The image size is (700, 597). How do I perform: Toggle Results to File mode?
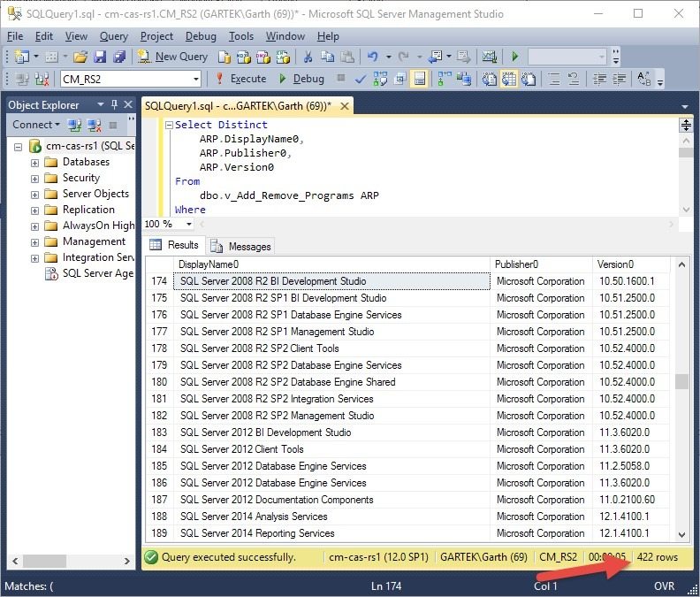[529, 80]
